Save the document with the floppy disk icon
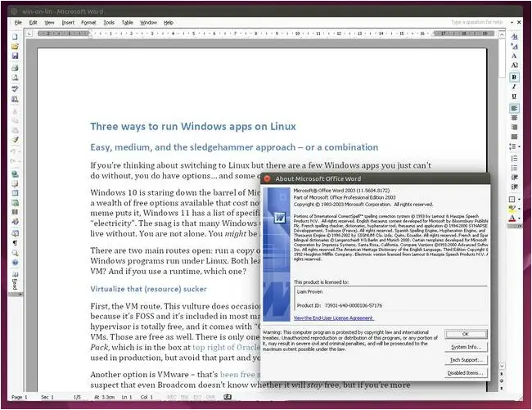 [x=15, y=56]
